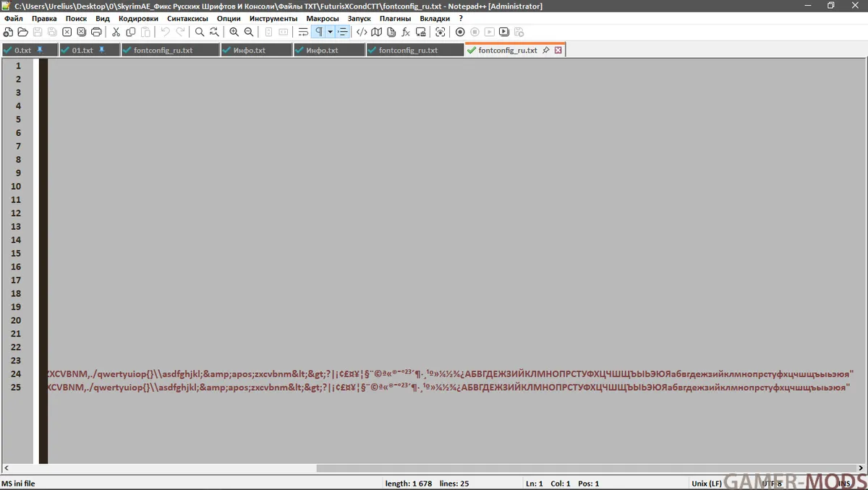The width and height of the screenshot is (868, 490).
Task: Switch to the 01.txt tab
Action: click(x=82, y=51)
